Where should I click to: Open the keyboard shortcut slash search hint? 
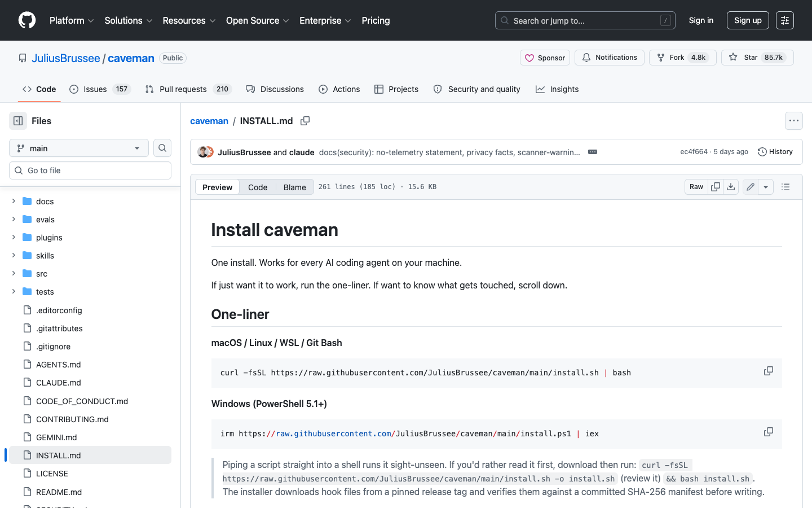click(665, 20)
